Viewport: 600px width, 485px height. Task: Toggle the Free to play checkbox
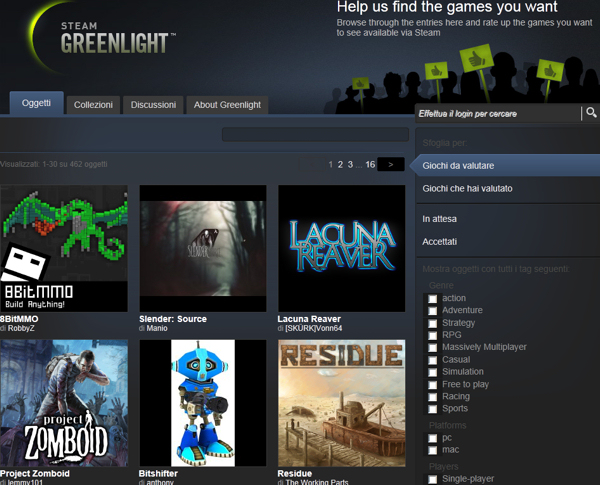[x=433, y=384]
